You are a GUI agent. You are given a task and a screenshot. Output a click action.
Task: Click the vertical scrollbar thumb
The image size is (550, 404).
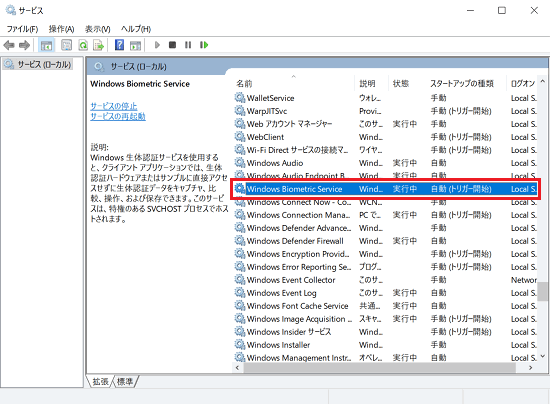tap(543, 291)
